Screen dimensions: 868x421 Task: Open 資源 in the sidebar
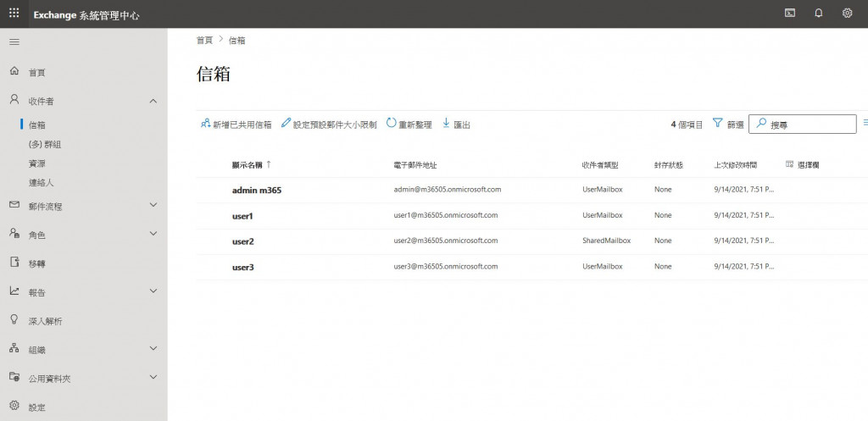pyautogui.click(x=37, y=163)
